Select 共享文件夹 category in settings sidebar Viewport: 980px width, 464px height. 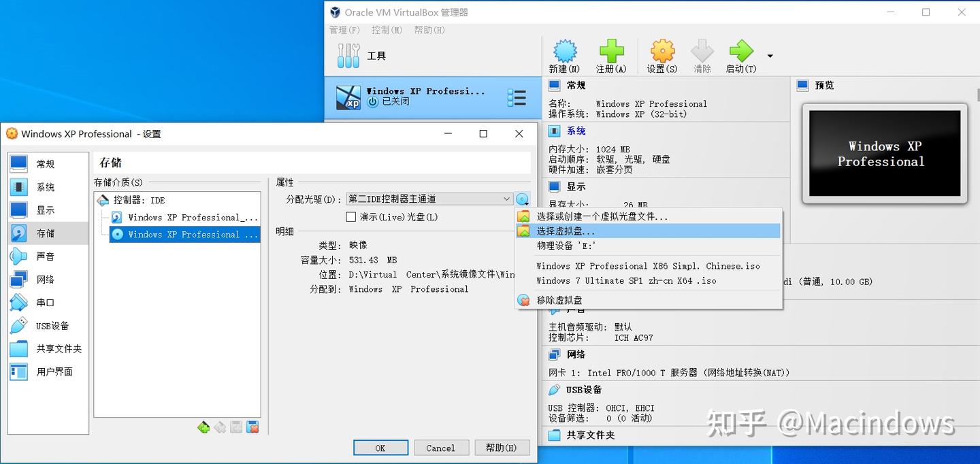pos(48,348)
